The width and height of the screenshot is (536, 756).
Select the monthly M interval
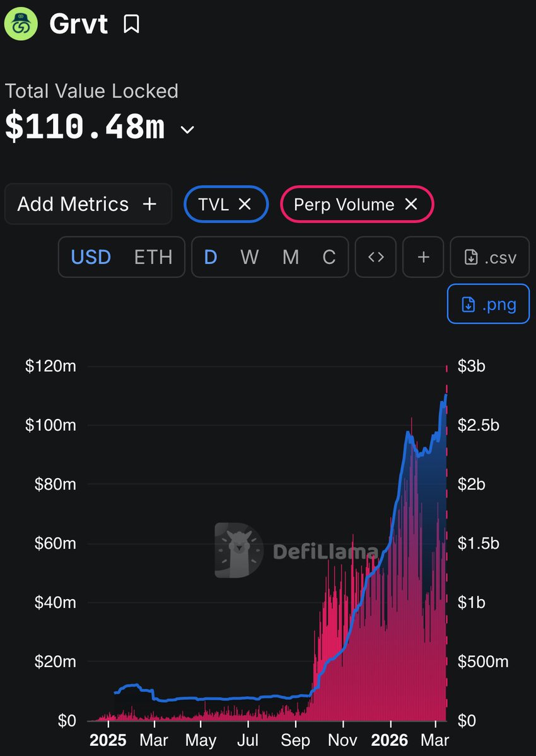(291, 257)
